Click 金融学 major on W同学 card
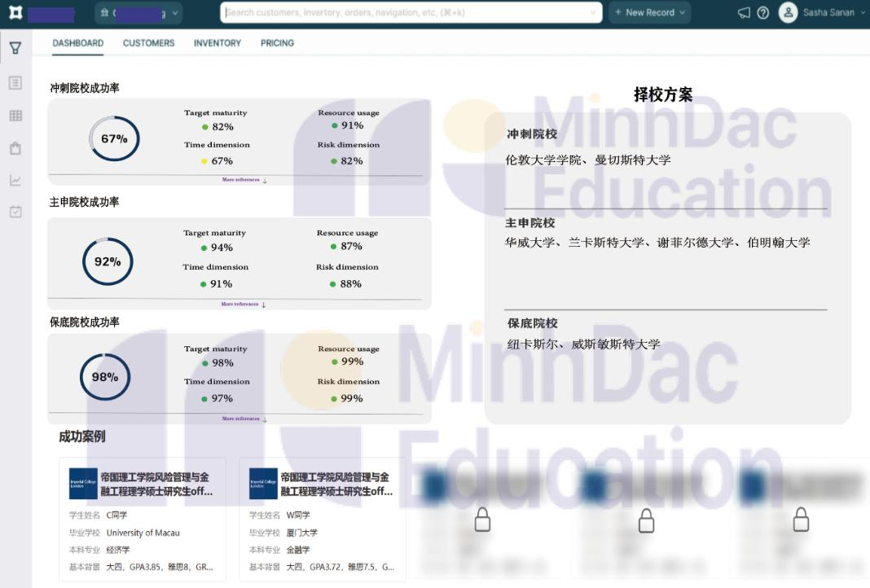870x588 pixels. click(298, 550)
